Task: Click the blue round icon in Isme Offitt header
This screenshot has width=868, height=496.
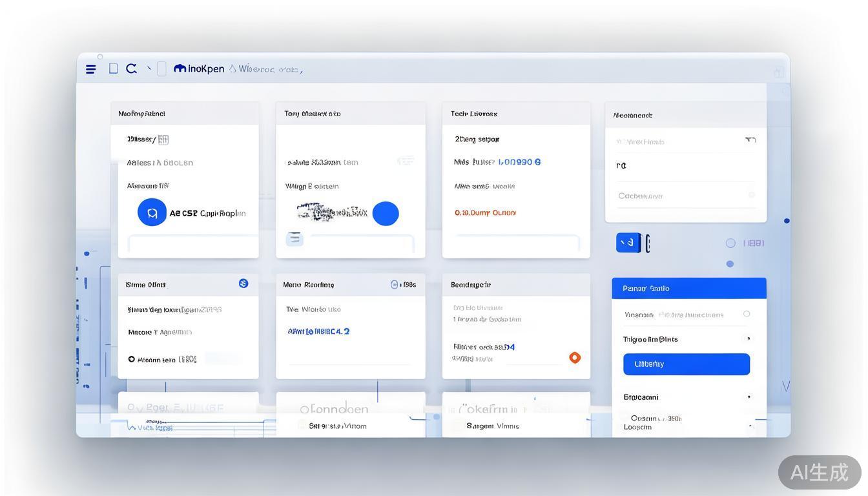Action: pos(243,284)
